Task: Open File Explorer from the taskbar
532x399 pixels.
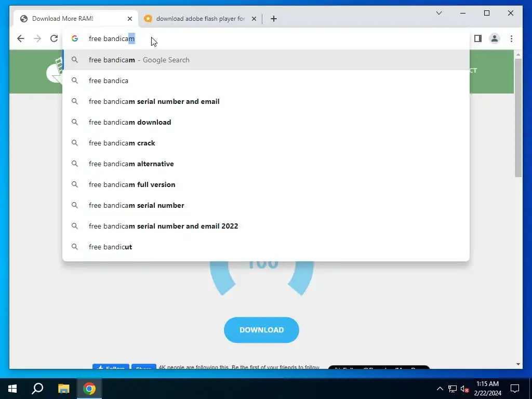Action: tap(63, 389)
